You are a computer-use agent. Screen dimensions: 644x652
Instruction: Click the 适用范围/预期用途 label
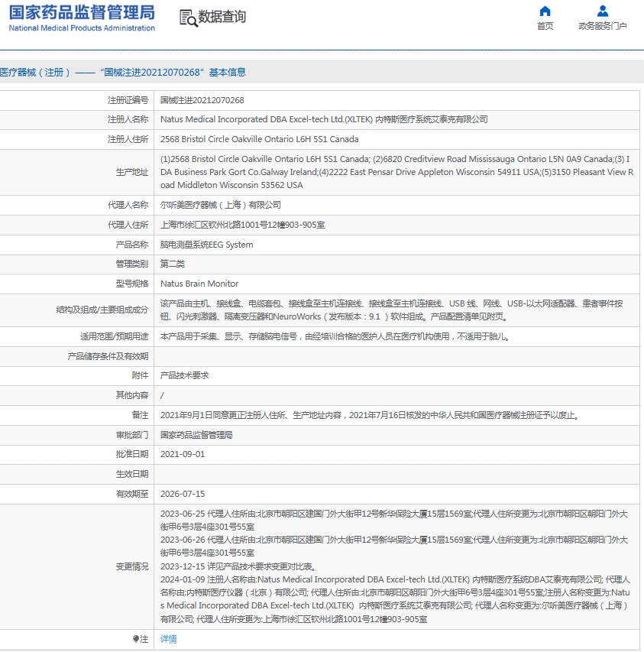pos(115,336)
